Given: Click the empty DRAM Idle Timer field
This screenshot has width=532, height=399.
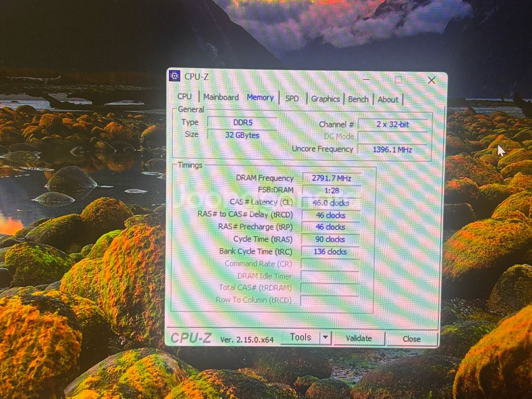Looking at the screenshot, I should (330, 277).
